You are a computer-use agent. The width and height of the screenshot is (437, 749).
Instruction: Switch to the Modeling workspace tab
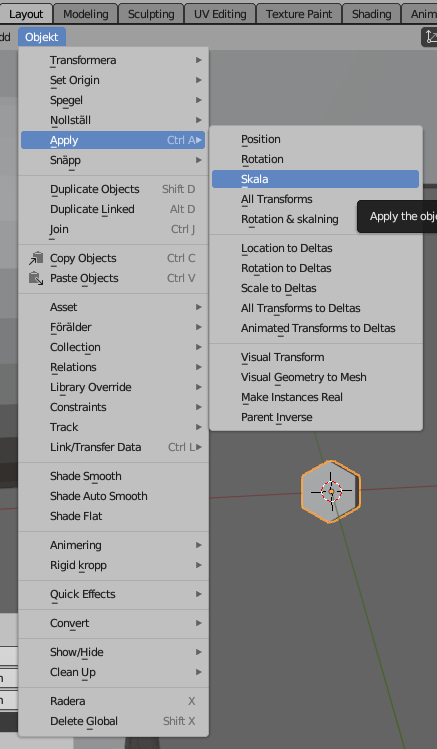pyautogui.click(x=85, y=14)
